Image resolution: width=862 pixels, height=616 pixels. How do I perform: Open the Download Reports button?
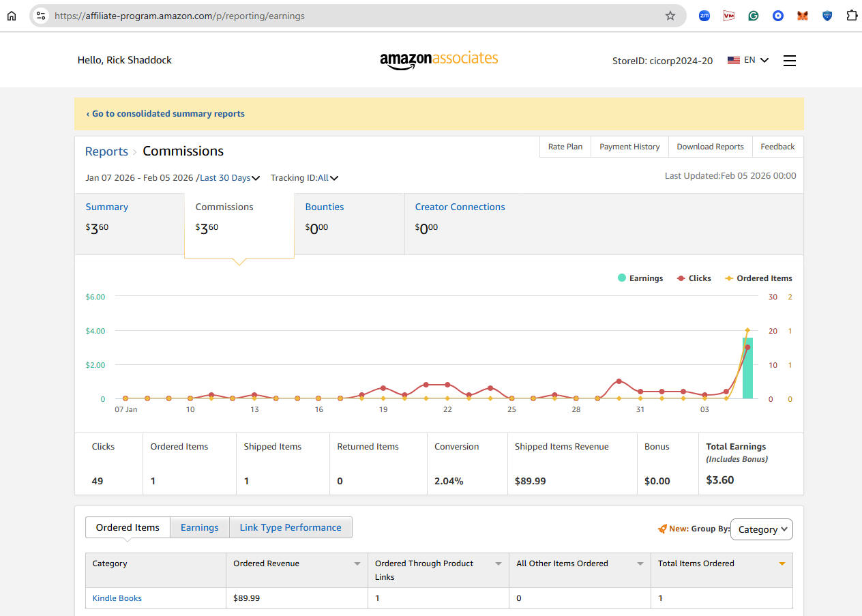pos(710,147)
